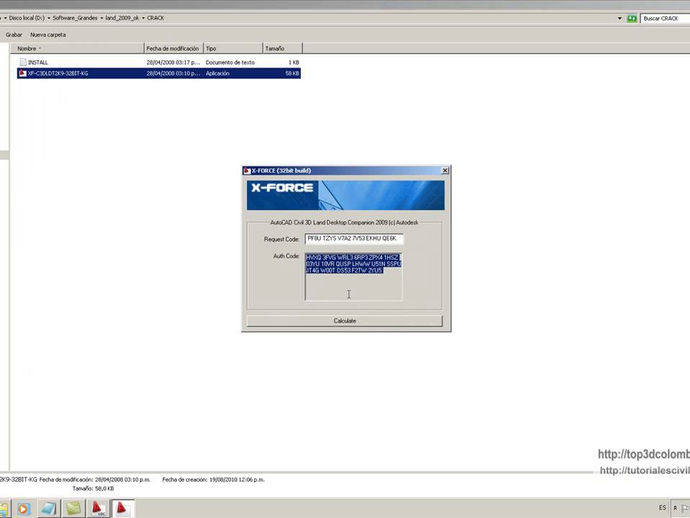Click Nueva carpeta toolbar command
This screenshot has width=690, height=518.
[48, 35]
